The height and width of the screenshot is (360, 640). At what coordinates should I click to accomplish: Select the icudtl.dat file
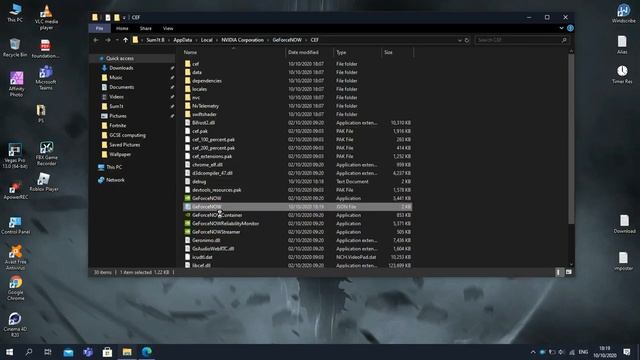point(202,257)
